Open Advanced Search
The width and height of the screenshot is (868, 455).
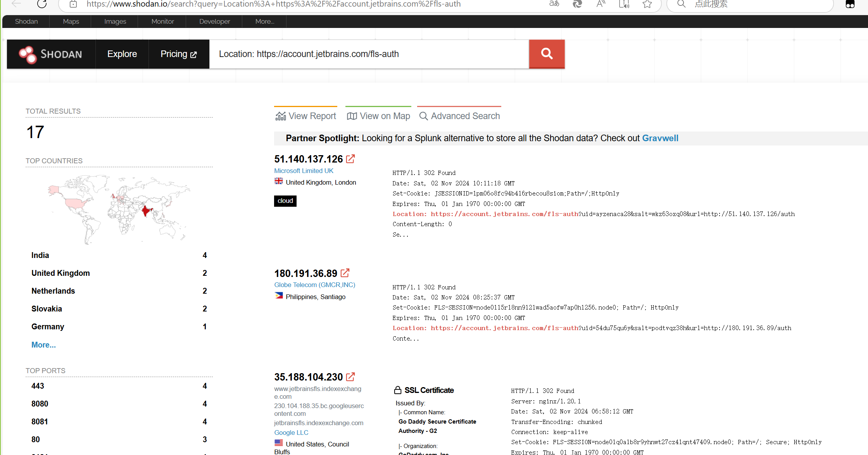pyautogui.click(x=459, y=116)
